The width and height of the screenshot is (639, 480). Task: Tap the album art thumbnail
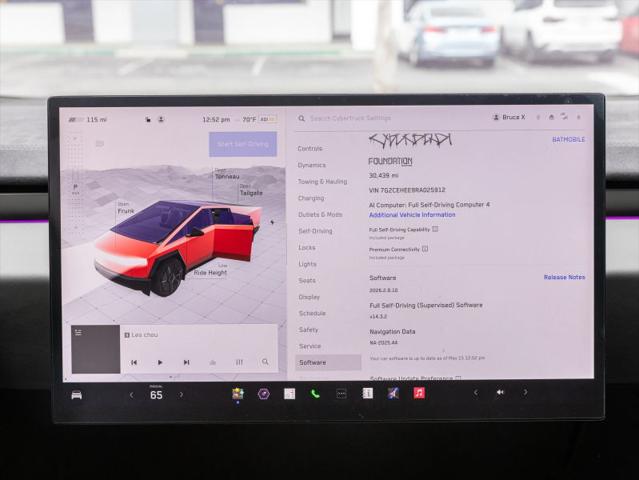(x=96, y=349)
